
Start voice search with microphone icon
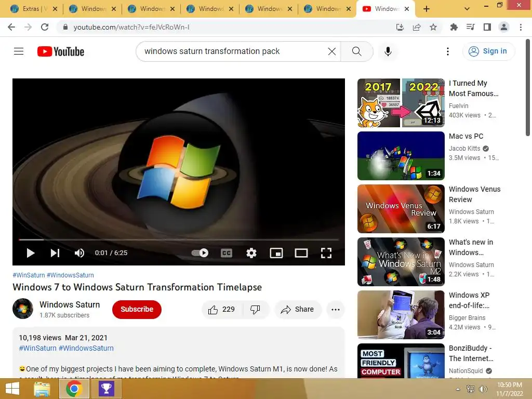click(388, 51)
